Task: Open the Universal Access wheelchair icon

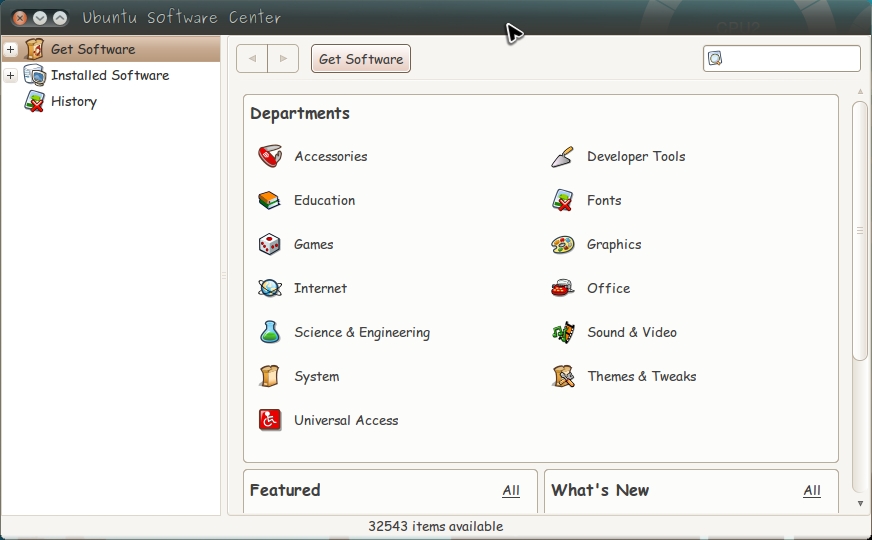Action: tap(270, 420)
